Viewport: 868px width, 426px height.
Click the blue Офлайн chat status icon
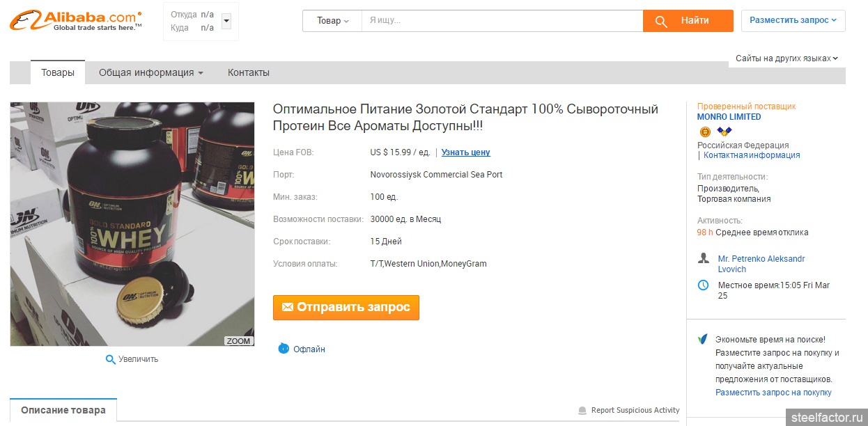284,349
